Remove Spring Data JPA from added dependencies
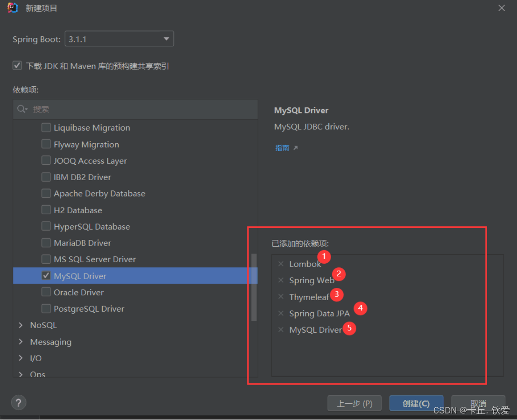This screenshot has height=420, width=517. (281, 313)
